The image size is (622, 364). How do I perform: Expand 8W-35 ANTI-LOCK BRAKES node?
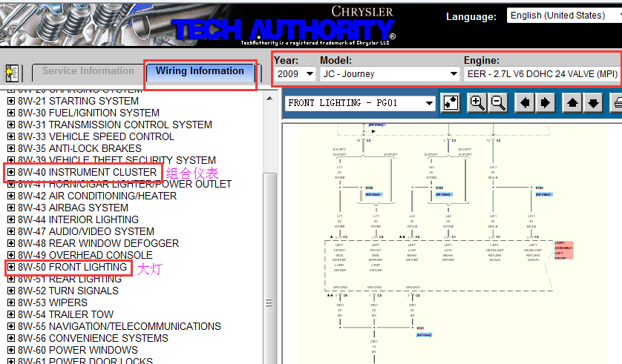coord(11,148)
